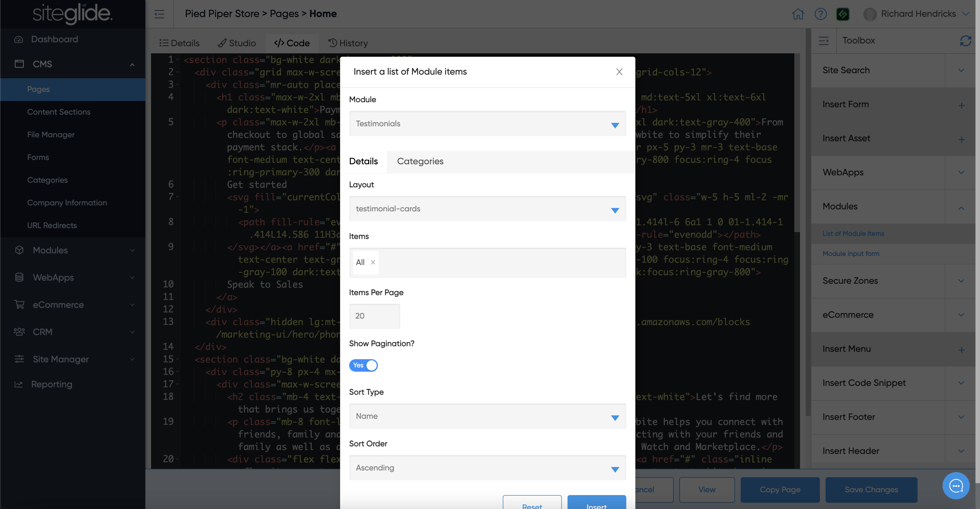Remove the All tag from Items
Viewport: 980px width, 509px height.
pyautogui.click(x=373, y=262)
